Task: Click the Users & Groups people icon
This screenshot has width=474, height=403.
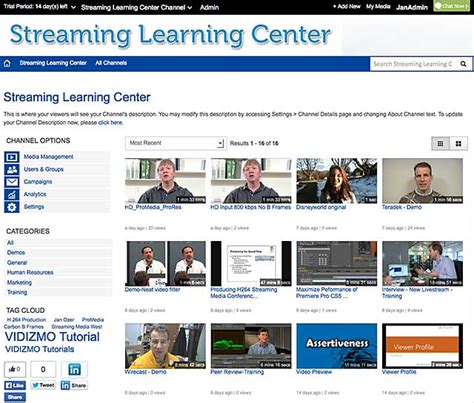Action: 12,169
